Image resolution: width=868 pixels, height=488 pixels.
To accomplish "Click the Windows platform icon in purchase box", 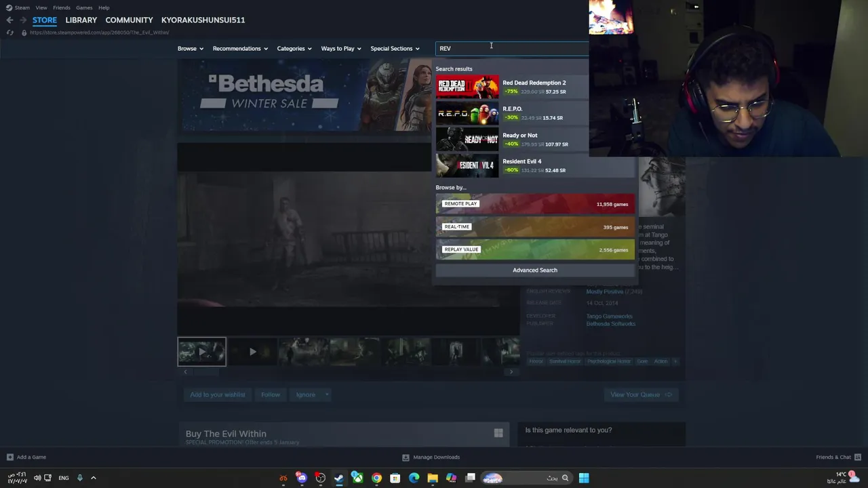I will point(498,433).
